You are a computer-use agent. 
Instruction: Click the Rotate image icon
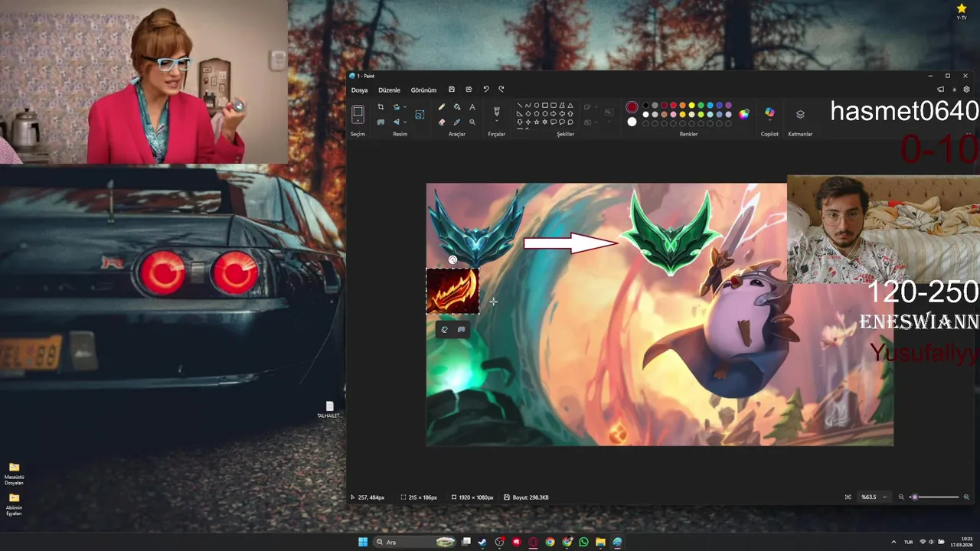pos(396,106)
